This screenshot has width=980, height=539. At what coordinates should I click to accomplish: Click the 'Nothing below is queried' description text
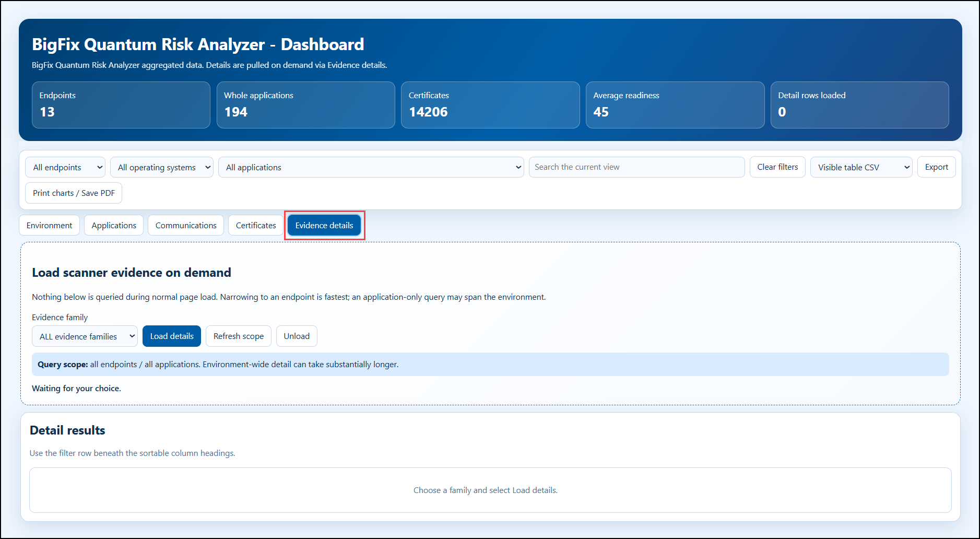(289, 297)
